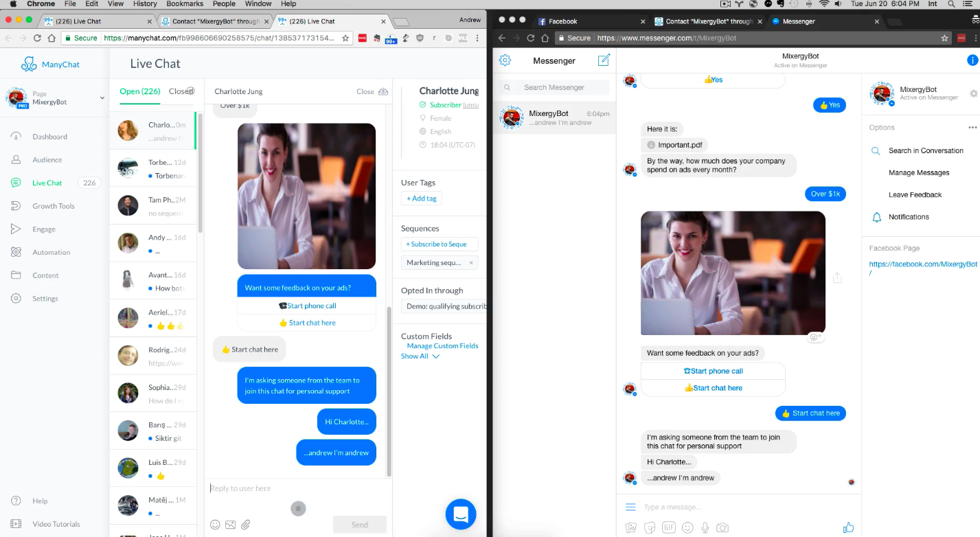Toggle the conversation info panel in Messenger

pyautogui.click(x=972, y=60)
